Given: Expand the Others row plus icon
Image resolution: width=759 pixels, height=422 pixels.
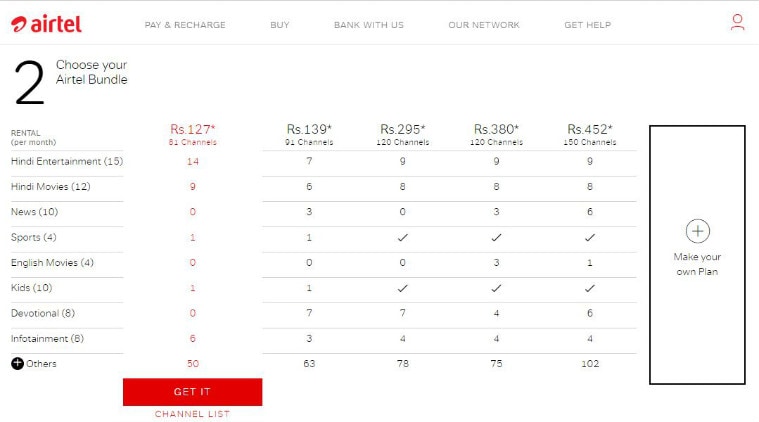Looking at the screenshot, I should coord(17,363).
